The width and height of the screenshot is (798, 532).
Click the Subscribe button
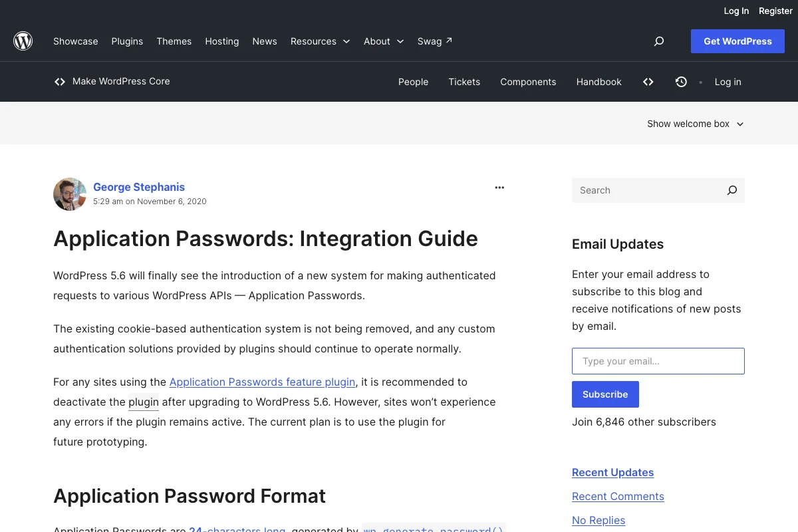(605, 394)
